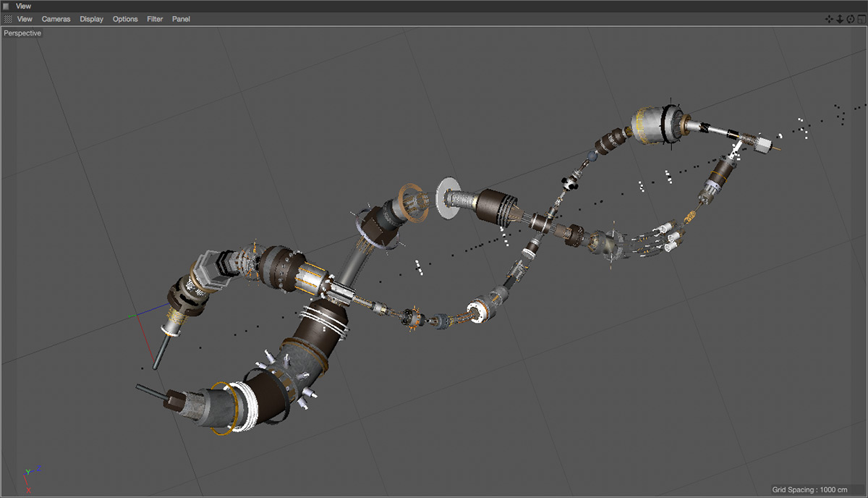Open the Cameras menu
The width and height of the screenshot is (868, 498).
[x=56, y=19]
